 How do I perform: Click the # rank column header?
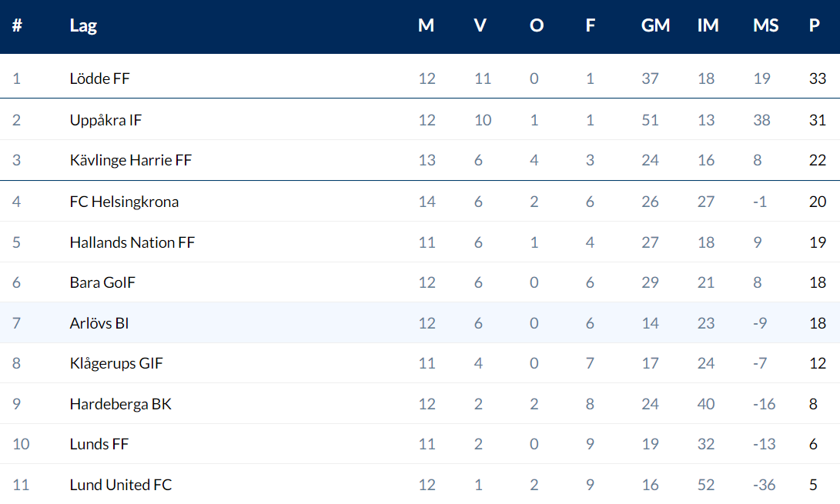tap(17, 25)
